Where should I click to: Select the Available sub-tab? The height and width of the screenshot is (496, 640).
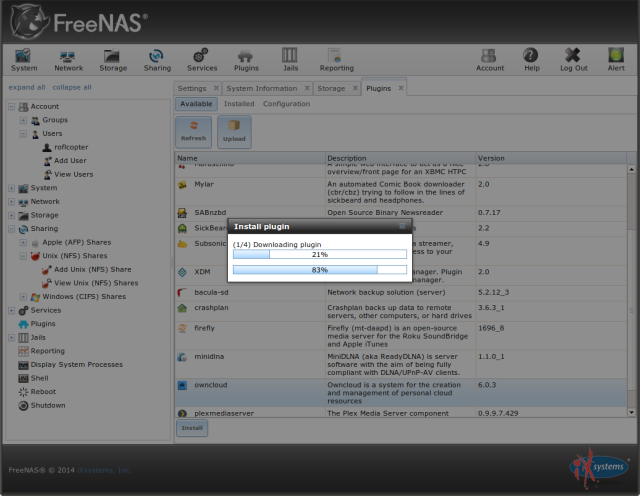tap(196, 104)
